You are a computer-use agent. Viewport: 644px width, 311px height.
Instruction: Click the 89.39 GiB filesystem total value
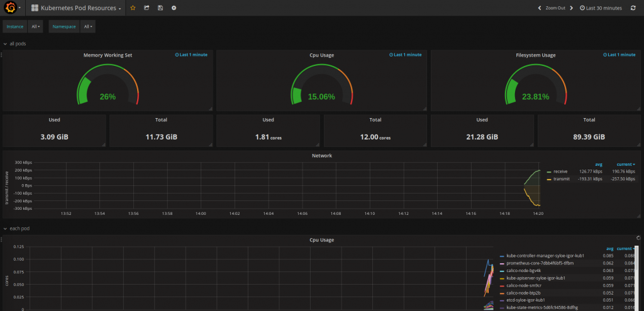point(589,137)
